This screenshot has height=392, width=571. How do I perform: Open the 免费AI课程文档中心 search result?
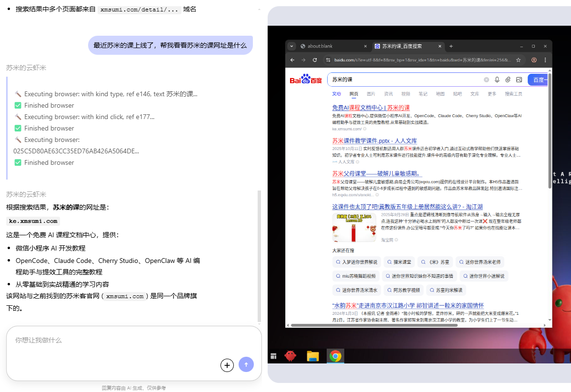click(x=371, y=108)
